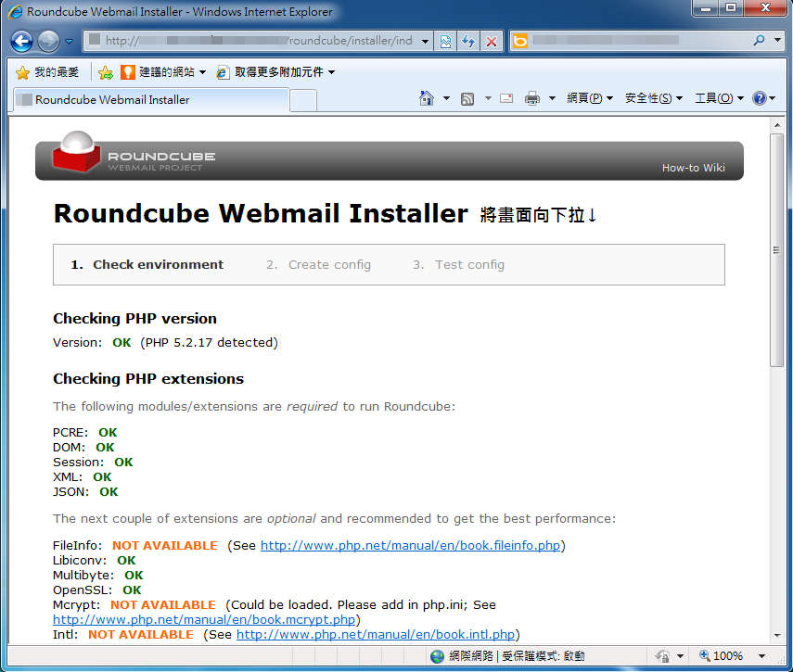Click the status bar privacy/shield icon
The width and height of the screenshot is (793, 672).
662,656
